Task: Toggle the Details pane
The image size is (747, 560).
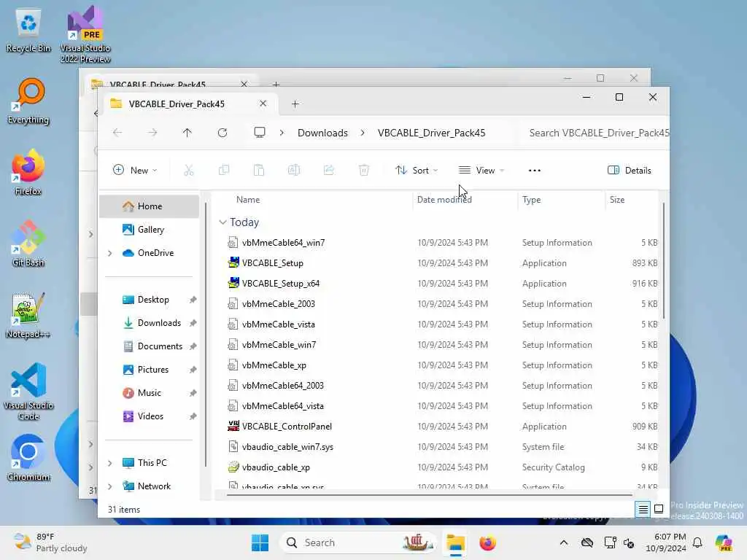Action: (630, 170)
